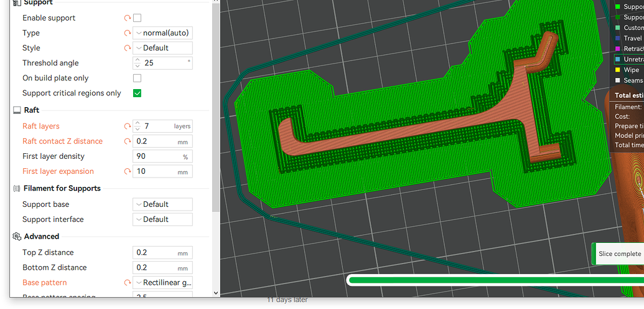This screenshot has width=644, height=309.
Task: Click the Raft layers label
Action: [x=40, y=126]
